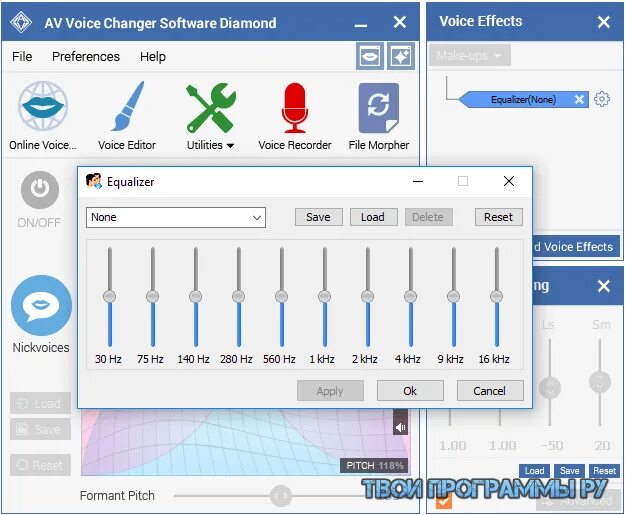Click the Nickvoices speech bubble icon

(x=41, y=305)
